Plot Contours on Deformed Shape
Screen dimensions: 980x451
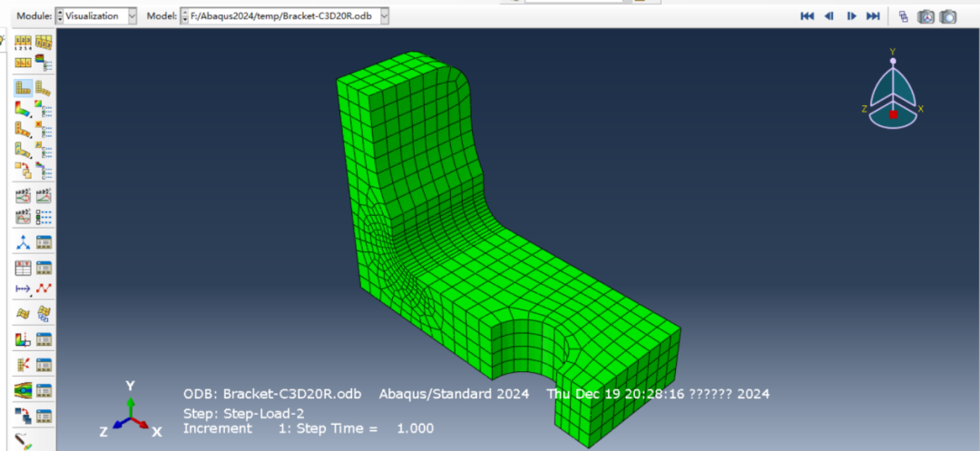click(23, 109)
